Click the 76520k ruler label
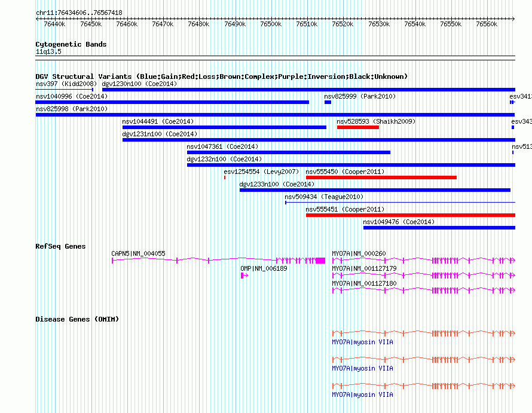Screen dimensions: 532x413 (343, 24)
